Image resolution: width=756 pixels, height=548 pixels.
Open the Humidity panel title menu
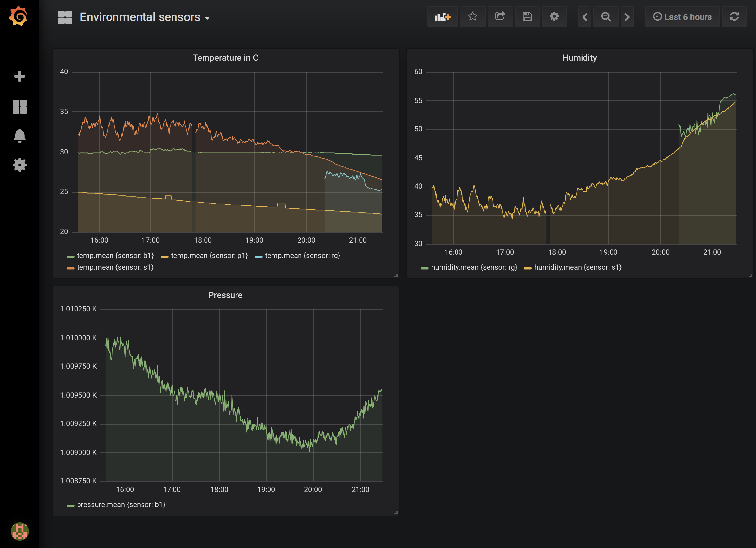(x=579, y=58)
